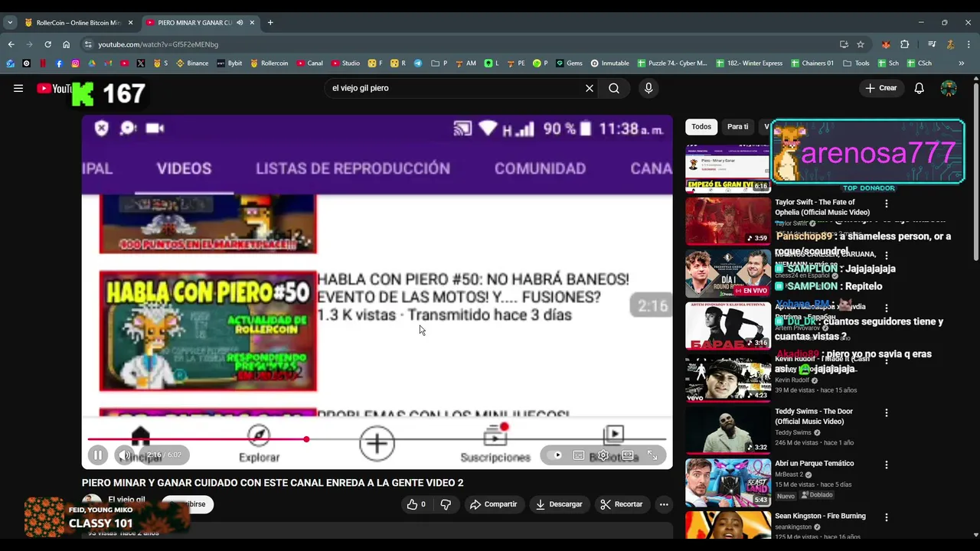Switch to the RollerCoin browser tab
The image size is (980, 551).
click(79, 23)
